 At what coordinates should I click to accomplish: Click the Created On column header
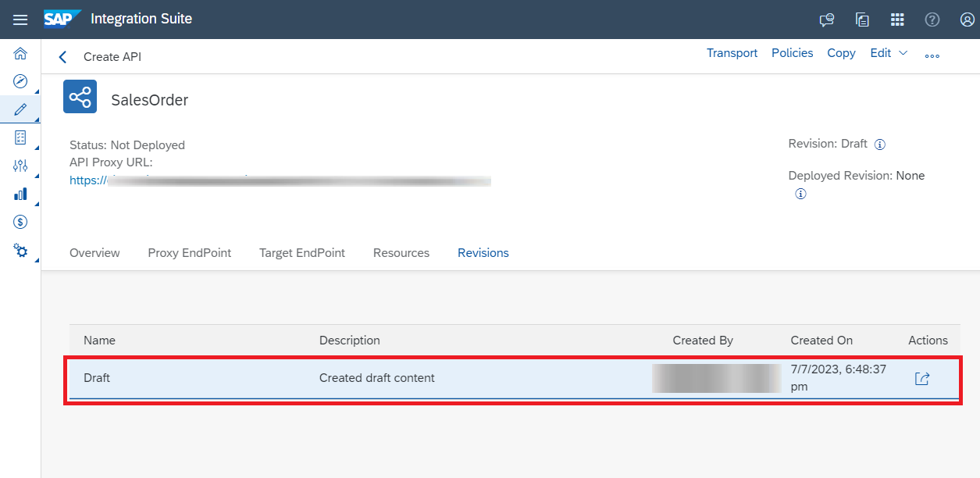[821, 341]
